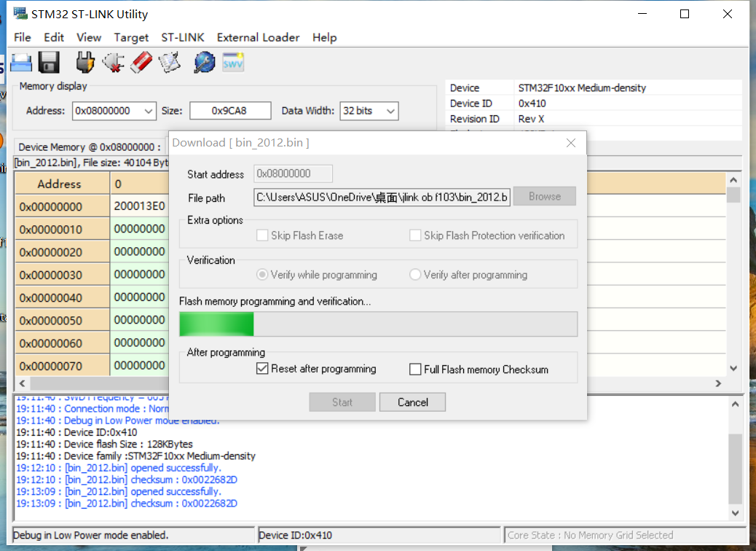756x551 pixels.
Task: Switch to Device Memory @ 0x08000000 tab
Action: [90, 146]
